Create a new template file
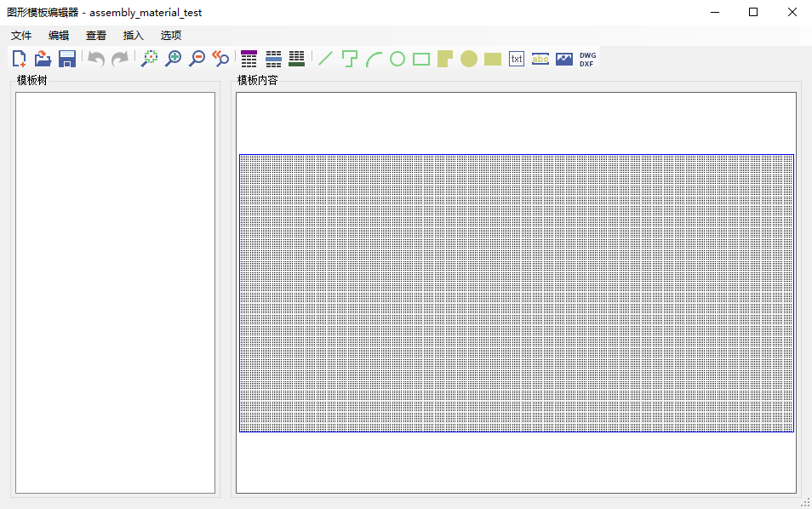Viewport: 812px width, 509px height. click(20, 59)
